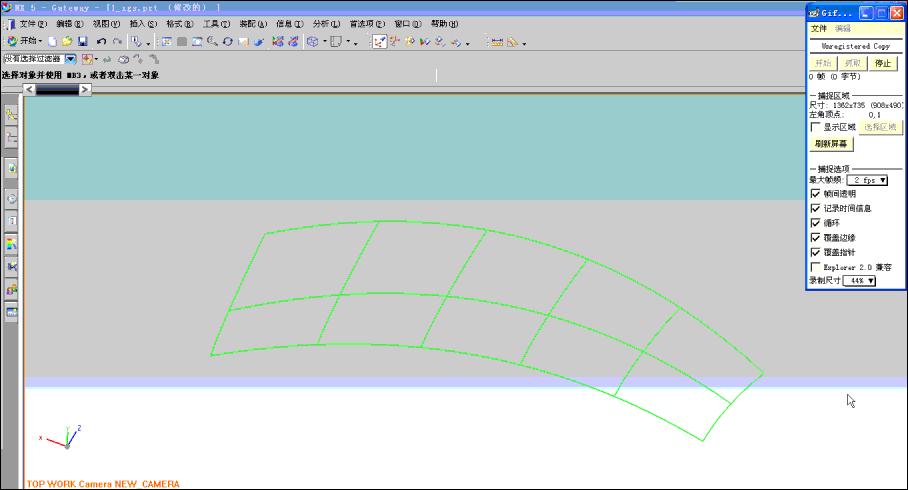Open the 视图(V) menu
The image size is (908, 490).
click(x=106, y=24)
